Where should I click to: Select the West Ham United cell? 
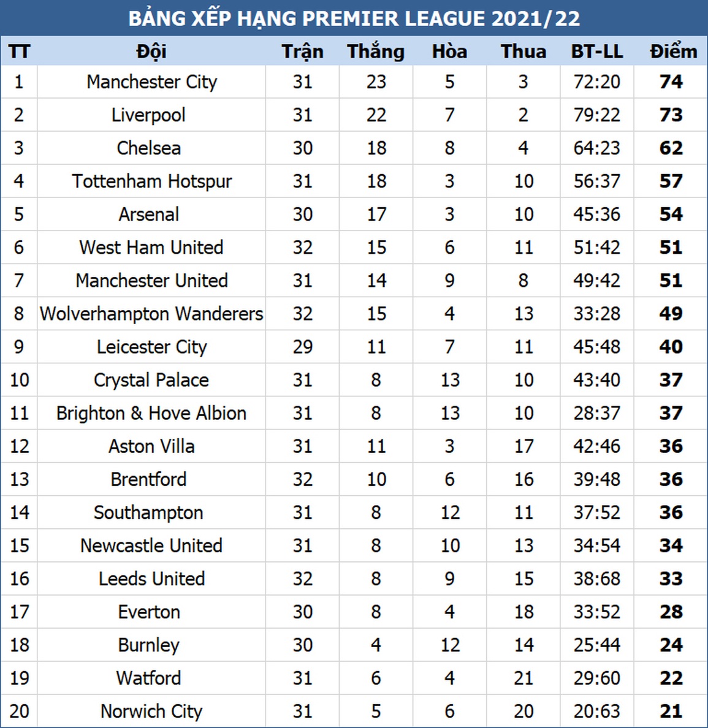[x=151, y=248]
